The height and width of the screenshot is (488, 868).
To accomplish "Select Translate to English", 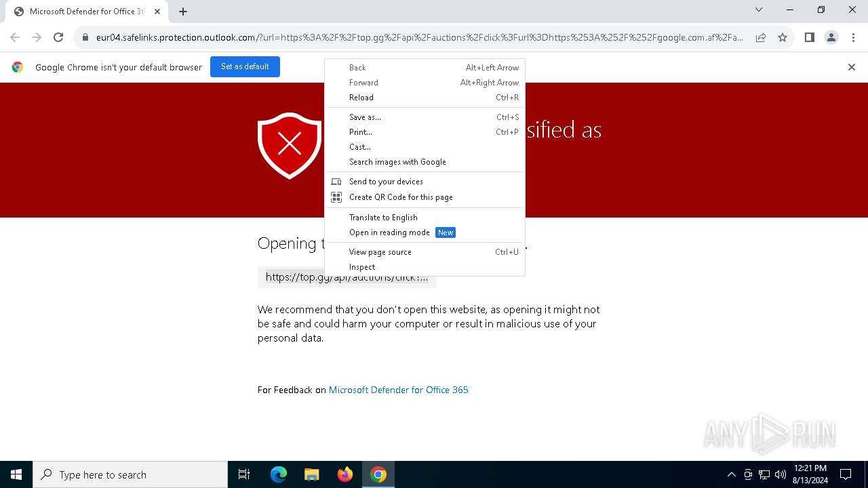I will click(425, 218).
